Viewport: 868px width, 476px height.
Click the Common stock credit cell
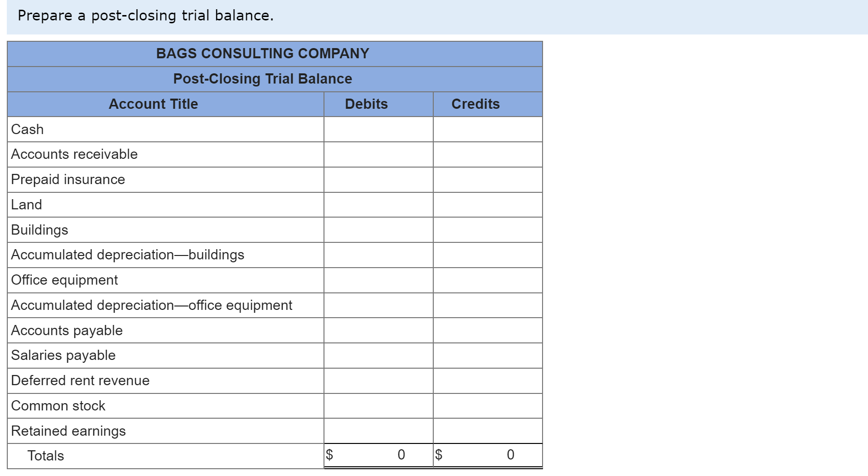pos(487,406)
